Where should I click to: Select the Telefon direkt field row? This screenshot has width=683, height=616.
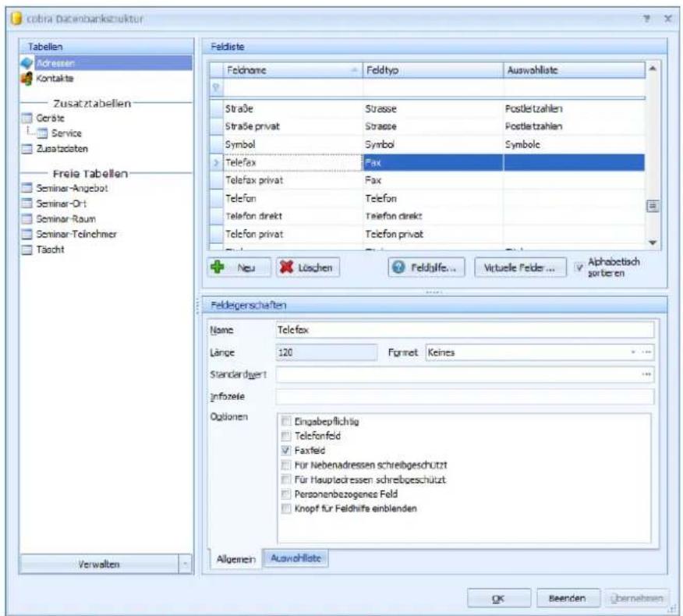(x=427, y=216)
